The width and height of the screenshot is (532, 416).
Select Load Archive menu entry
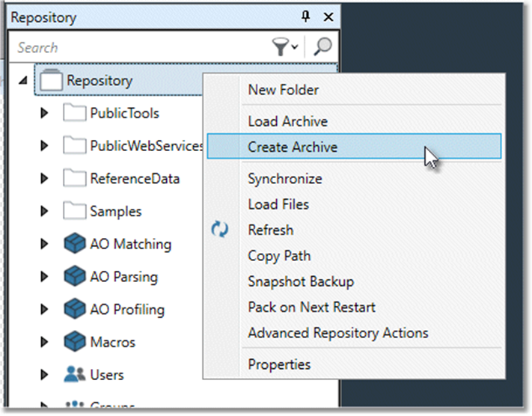point(287,121)
